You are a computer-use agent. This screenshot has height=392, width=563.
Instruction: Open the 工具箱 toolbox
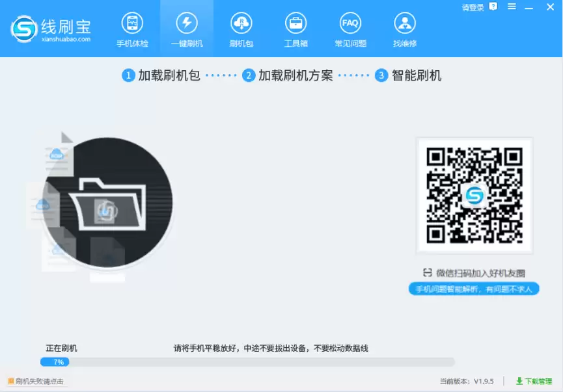(x=295, y=27)
